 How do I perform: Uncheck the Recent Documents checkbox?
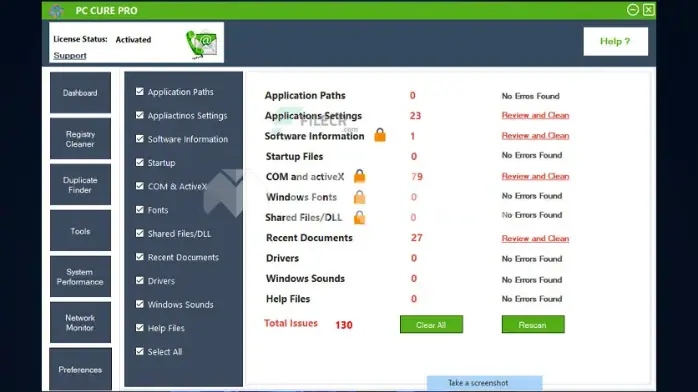[x=140, y=256]
